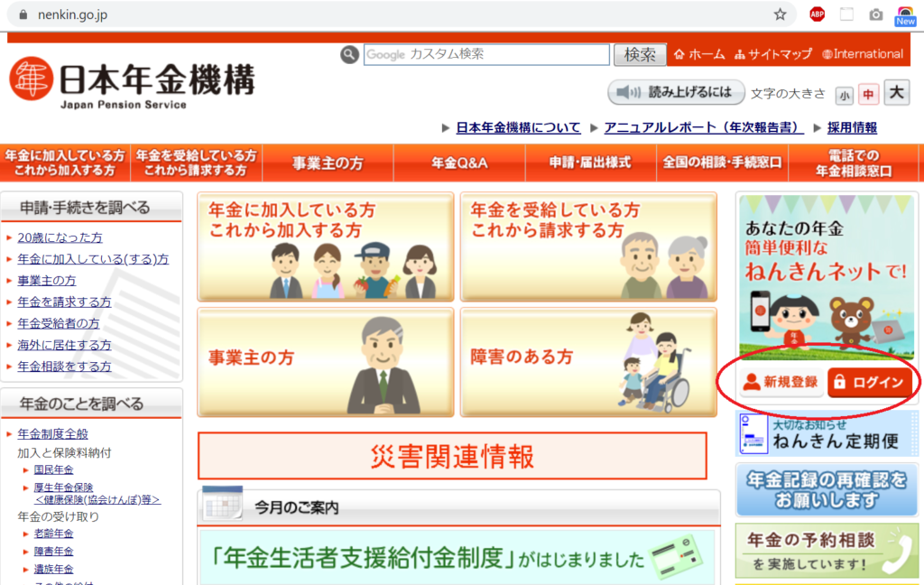Open 20歳になった方 sidebar link
The height and width of the screenshot is (585, 924).
point(60,237)
